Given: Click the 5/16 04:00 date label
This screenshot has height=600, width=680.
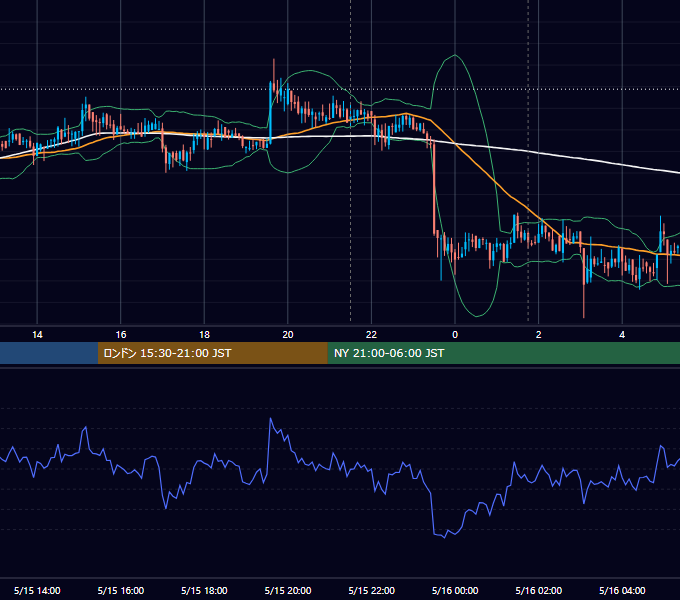Looking at the screenshot, I should point(622,590).
